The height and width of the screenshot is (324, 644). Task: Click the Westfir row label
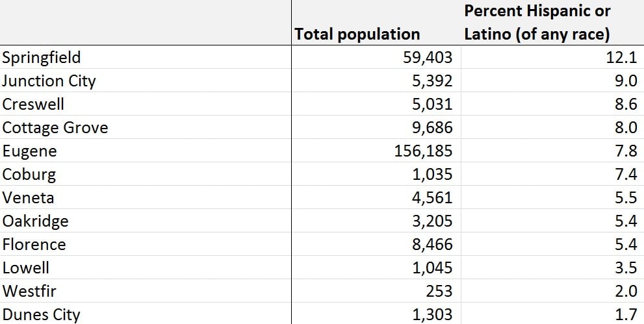(x=146, y=291)
